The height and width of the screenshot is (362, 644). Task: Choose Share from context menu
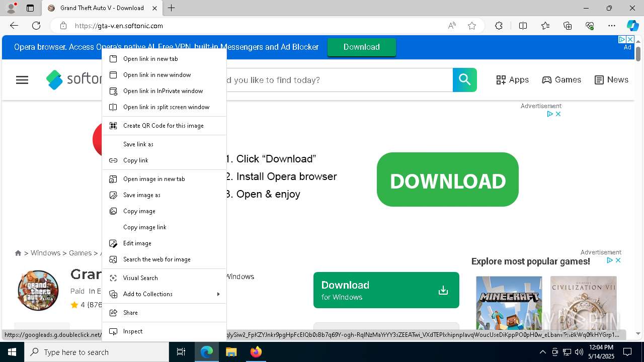coord(164,313)
